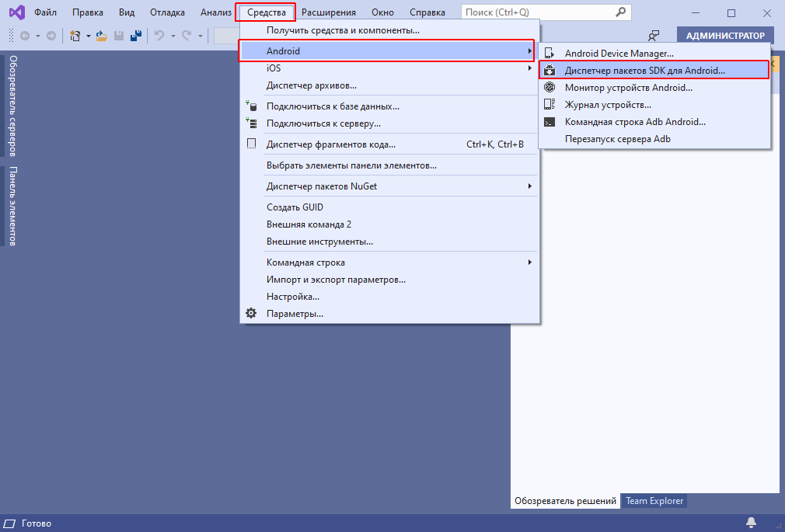Click the Live Share feedback icon

(x=654, y=36)
